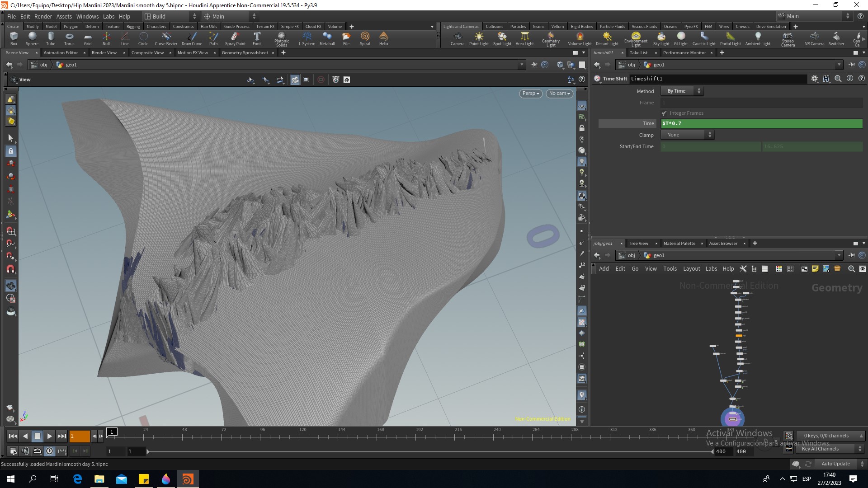Add a Spiral curve
The width and height of the screenshot is (868, 488).
tap(365, 38)
